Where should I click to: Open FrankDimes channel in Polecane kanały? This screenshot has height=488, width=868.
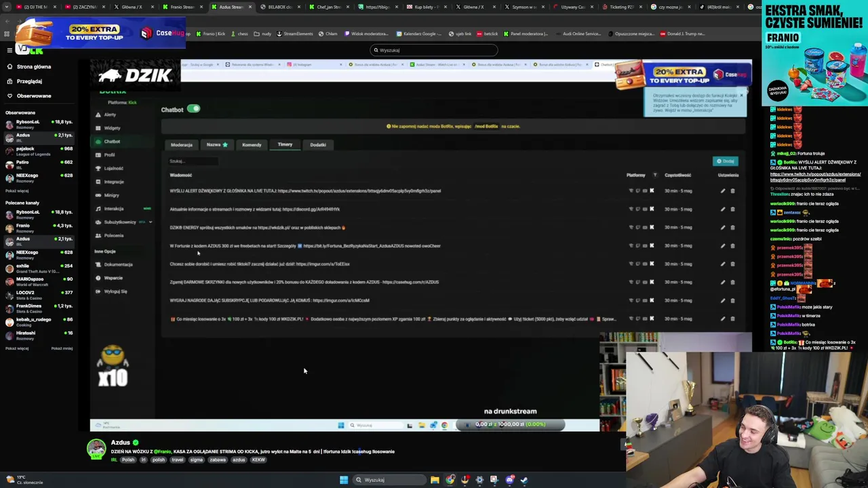39,308
